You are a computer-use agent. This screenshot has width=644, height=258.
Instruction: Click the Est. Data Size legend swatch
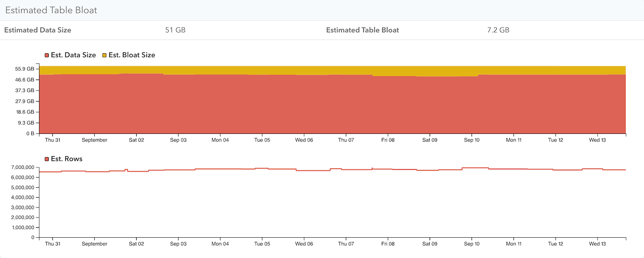[x=47, y=55]
